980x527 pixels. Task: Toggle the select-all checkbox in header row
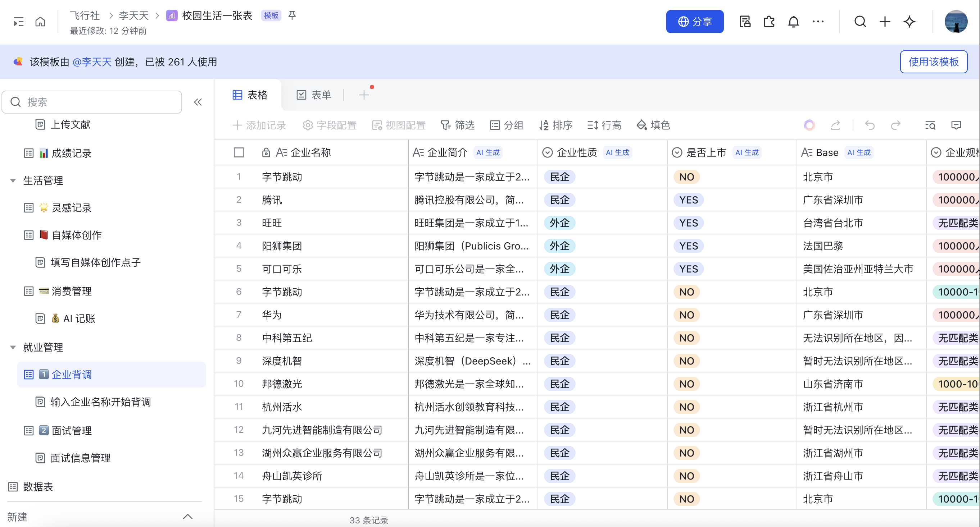pyautogui.click(x=239, y=152)
